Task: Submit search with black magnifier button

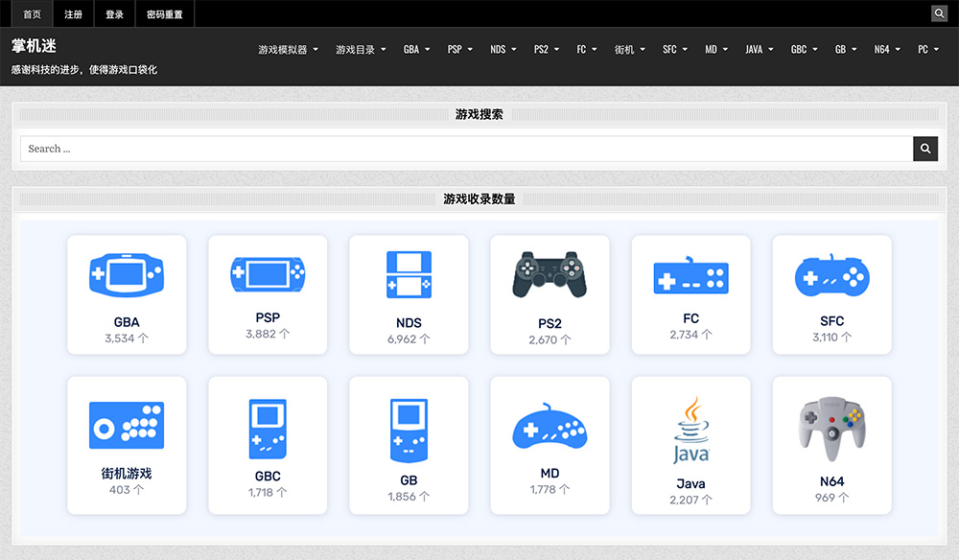Action: [925, 149]
